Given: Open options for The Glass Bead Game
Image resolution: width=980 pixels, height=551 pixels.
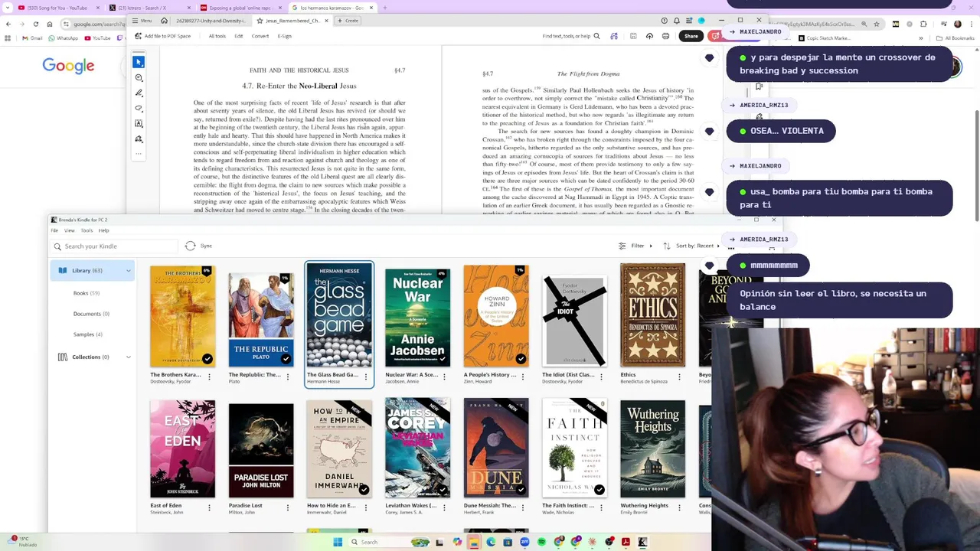Looking at the screenshot, I should click(x=365, y=377).
